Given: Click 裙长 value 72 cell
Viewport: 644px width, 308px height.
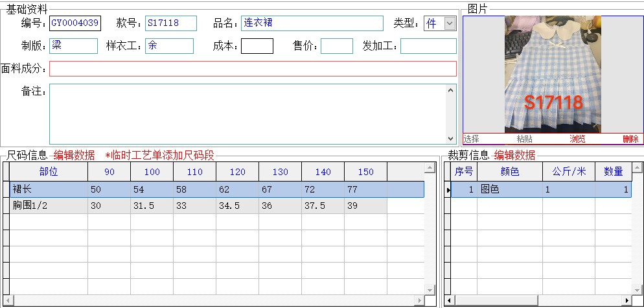Looking at the screenshot, I should [323, 189].
